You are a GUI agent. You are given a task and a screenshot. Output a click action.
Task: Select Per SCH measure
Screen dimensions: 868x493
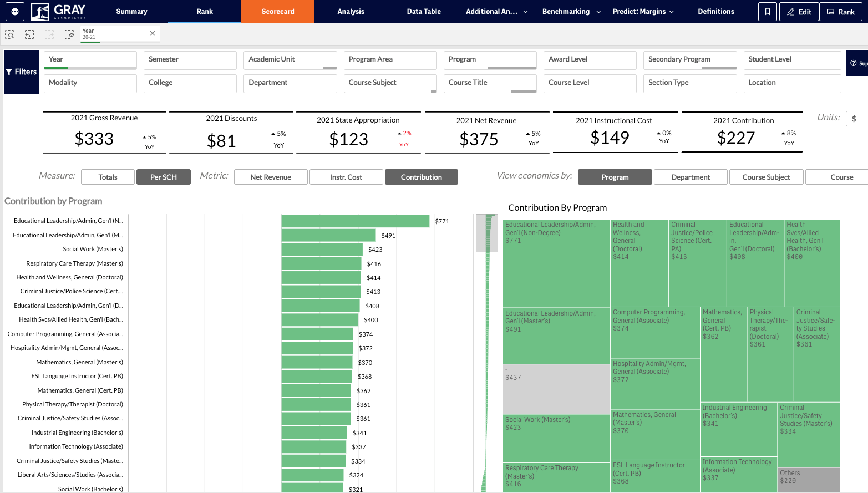164,177
